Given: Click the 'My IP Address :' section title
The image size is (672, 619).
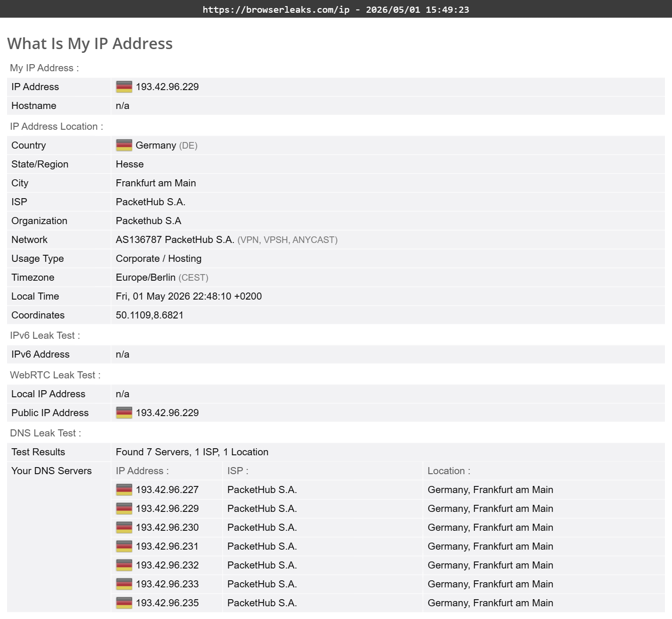Looking at the screenshot, I should click(x=44, y=68).
